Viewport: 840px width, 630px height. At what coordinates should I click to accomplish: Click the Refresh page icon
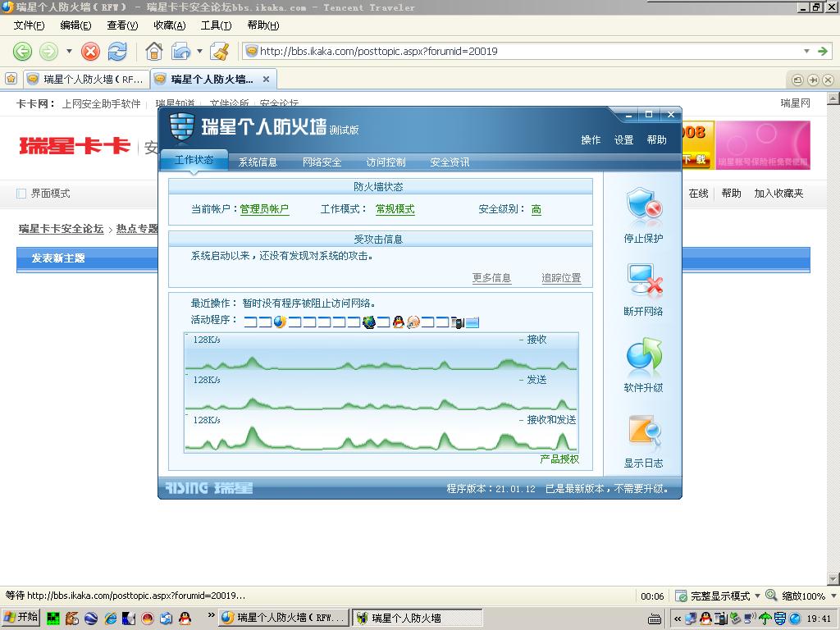(x=117, y=52)
